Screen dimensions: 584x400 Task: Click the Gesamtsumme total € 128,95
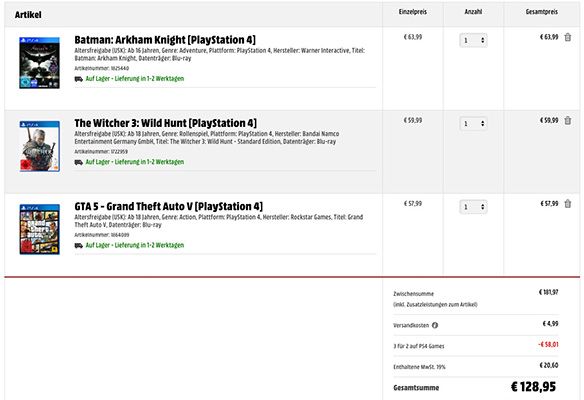[x=533, y=387]
